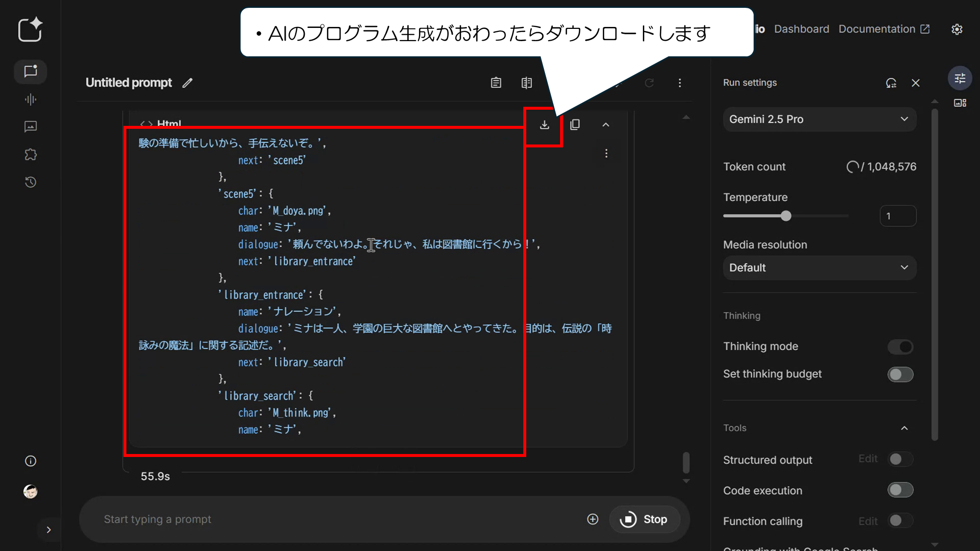Open the settings gear icon

(957, 29)
